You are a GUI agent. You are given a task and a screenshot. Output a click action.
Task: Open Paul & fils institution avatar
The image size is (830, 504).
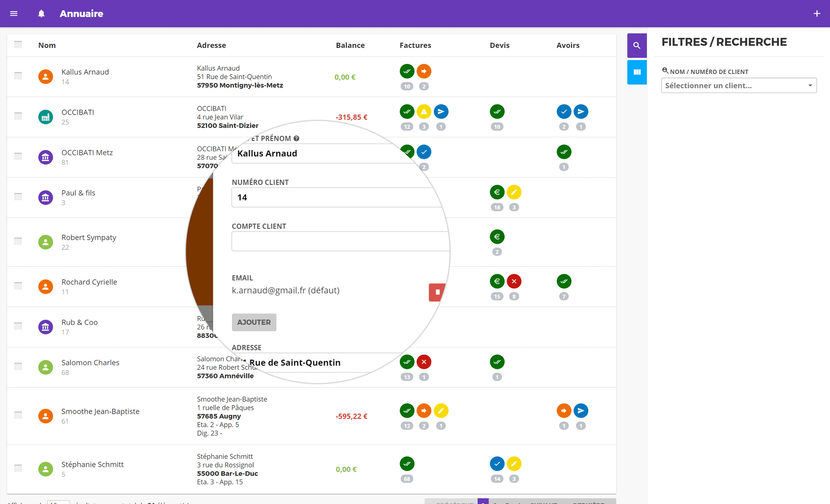click(46, 198)
